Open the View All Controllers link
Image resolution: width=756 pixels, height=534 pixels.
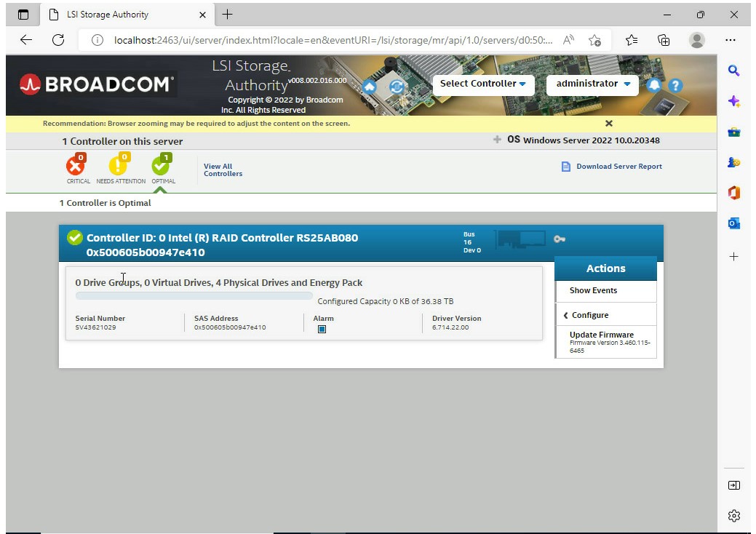223,170
